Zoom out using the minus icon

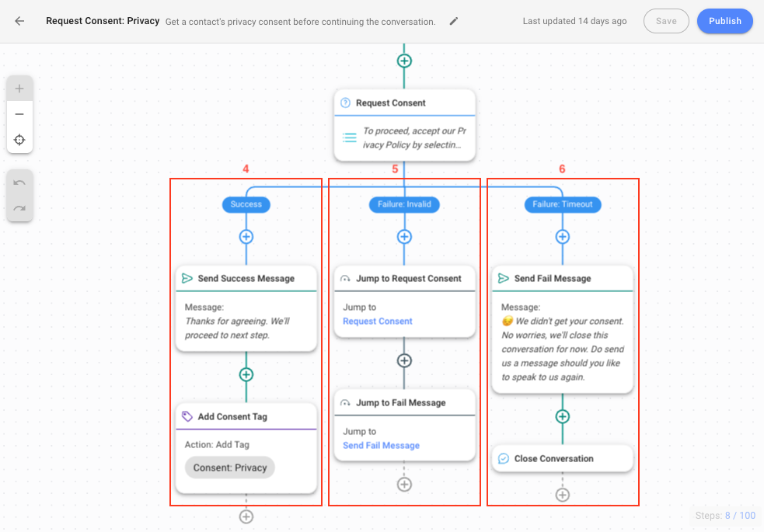(19, 113)
